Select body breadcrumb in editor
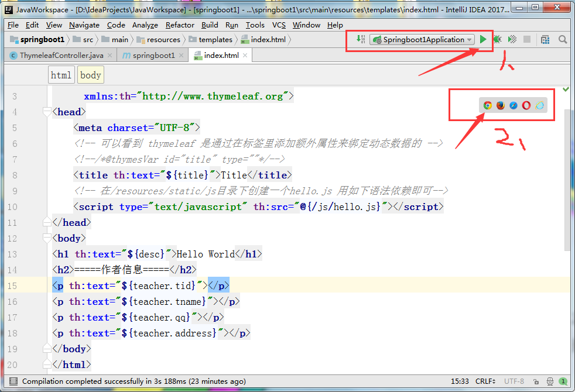Image resolution: width=575 pixels, height=392 pixels. pyautogui.click(x=90, y=75)
